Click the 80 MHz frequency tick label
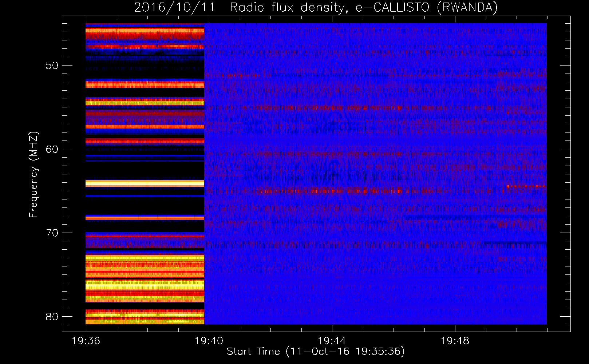Image resolution: width=589 pixels, height=364 pixels. click(x=52, y=317)
